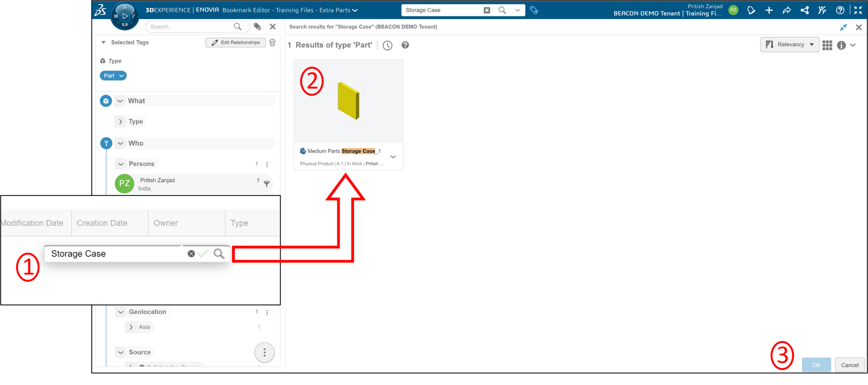Open the top search options chevron

[x=517, y=10]
